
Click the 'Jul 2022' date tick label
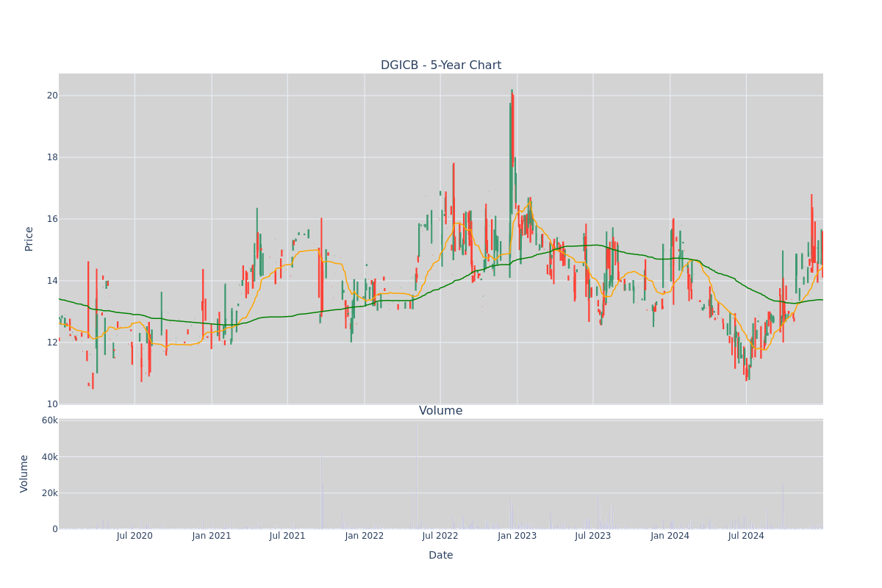440,536
